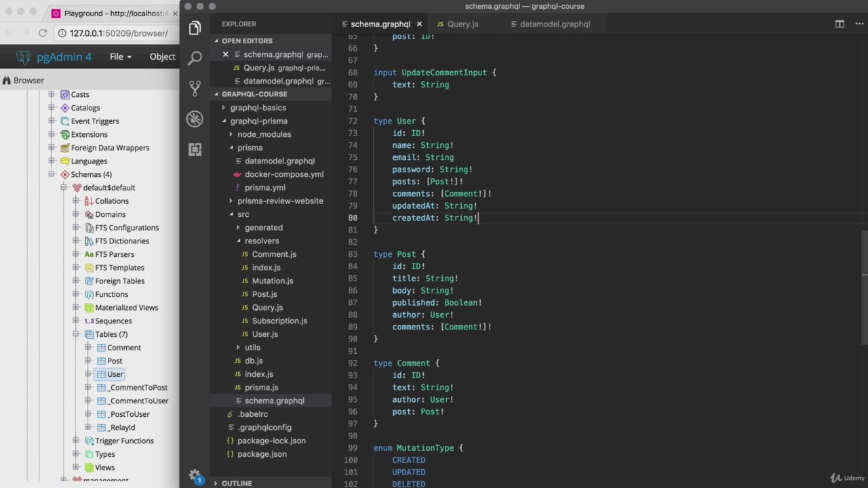Image resolution: width=868 pixels, height=488 pixels.
Task: Select the _RelayId table
Action: (122, 428)
